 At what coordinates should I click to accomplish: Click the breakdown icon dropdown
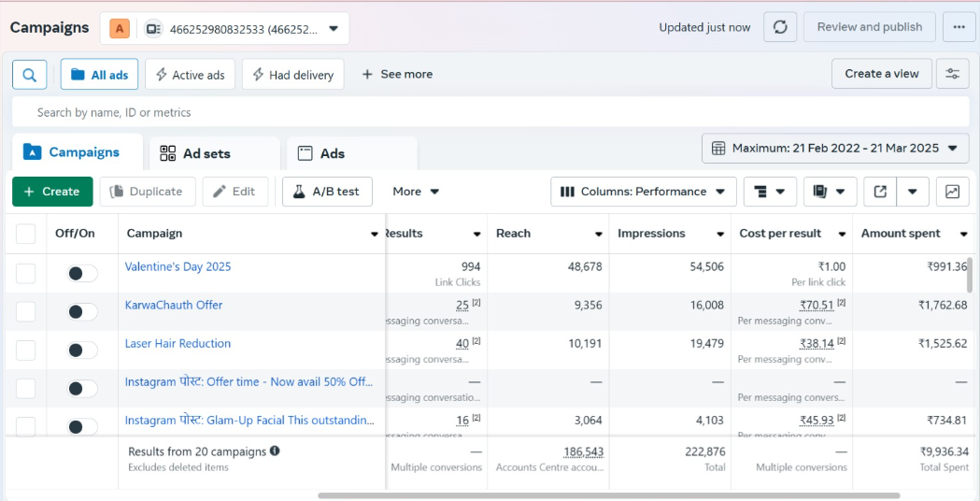pos(770,192)
